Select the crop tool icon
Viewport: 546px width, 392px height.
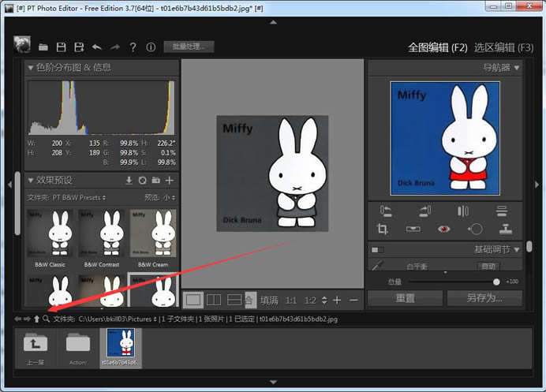click(383, 229)
